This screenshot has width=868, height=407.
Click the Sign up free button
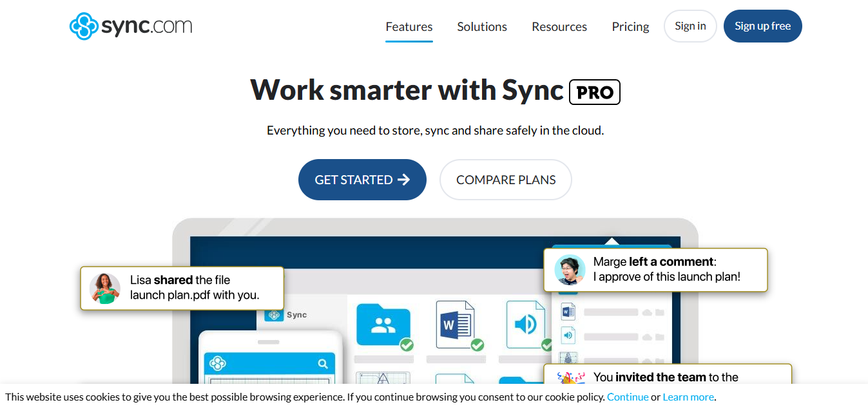(x=763, y=26)
